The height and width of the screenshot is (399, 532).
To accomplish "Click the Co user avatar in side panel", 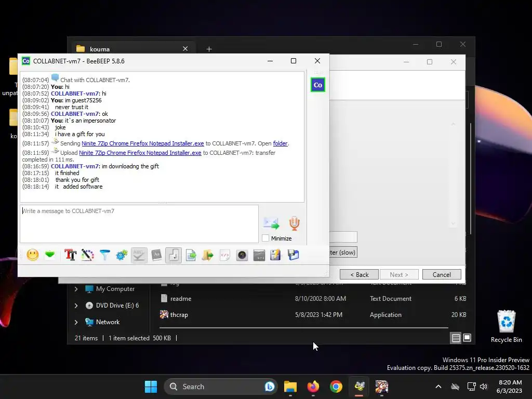I will pyautogui.click(x=318, y=85).
